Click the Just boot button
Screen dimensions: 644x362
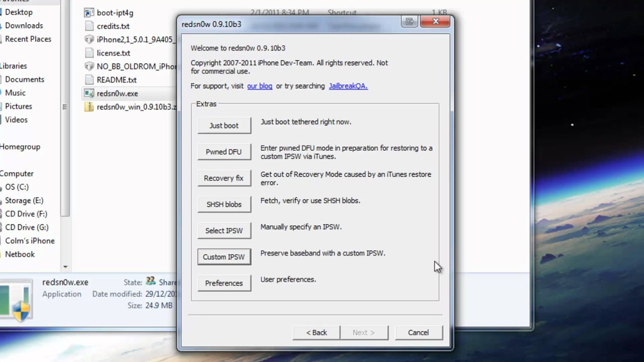[x=224, y=126]
